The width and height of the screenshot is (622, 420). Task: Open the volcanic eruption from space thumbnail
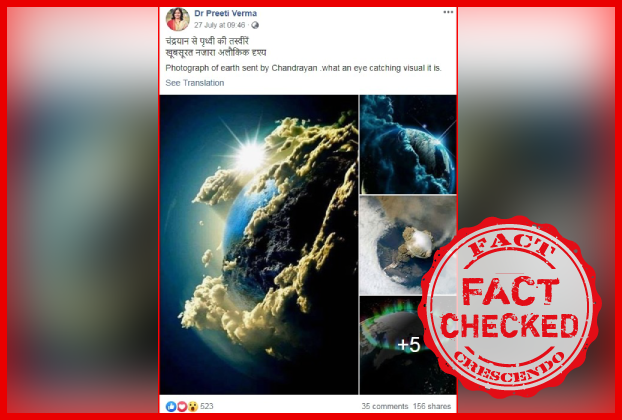coord(408,245)
